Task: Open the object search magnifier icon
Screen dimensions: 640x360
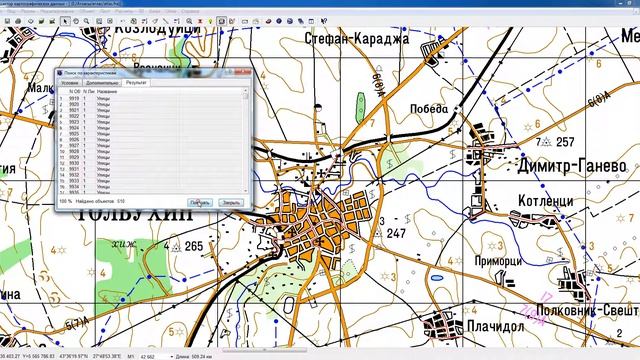Action: pos(189,21)
